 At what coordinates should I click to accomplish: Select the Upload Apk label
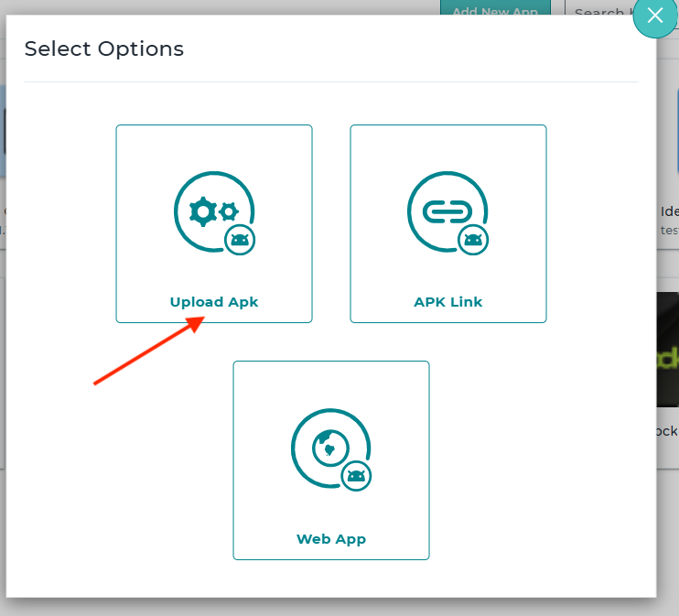click(214, 302)
